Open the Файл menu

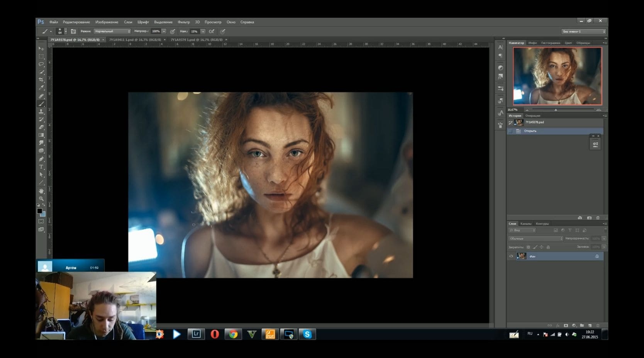tap(54, 22)
